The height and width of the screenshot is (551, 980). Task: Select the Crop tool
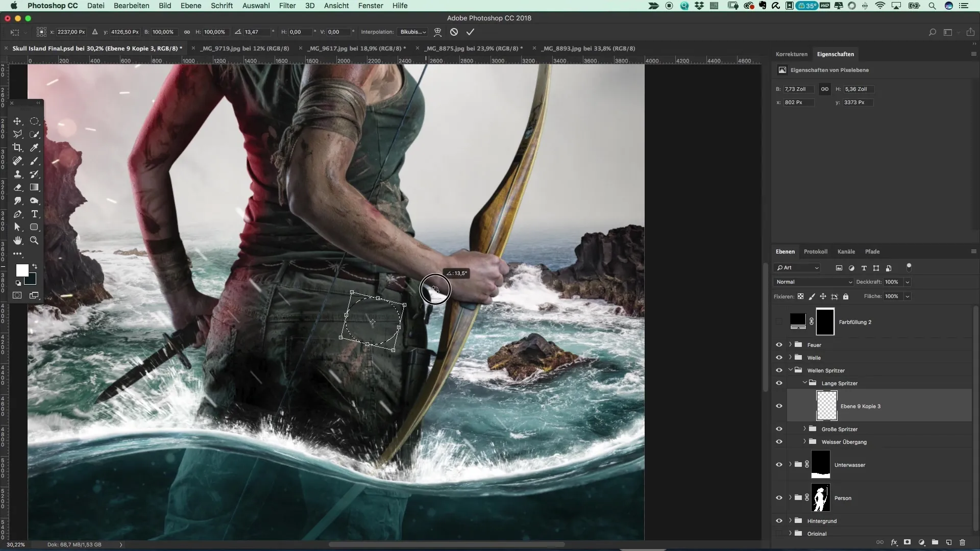click(x=17, y=147)
